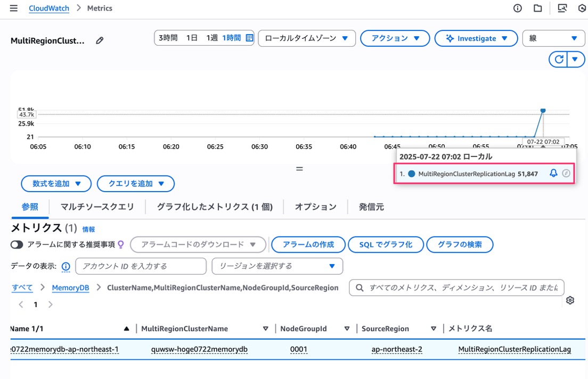The height and width of the screenshot is (379, 588).
Task: Click 0722memorydb-ap-northeast-1 cluster name cell
Action: coord(64,349)
